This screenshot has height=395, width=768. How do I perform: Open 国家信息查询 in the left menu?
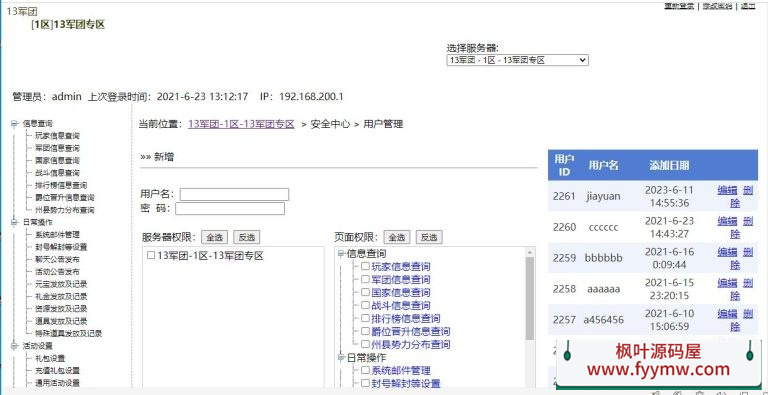coord(57,160)
